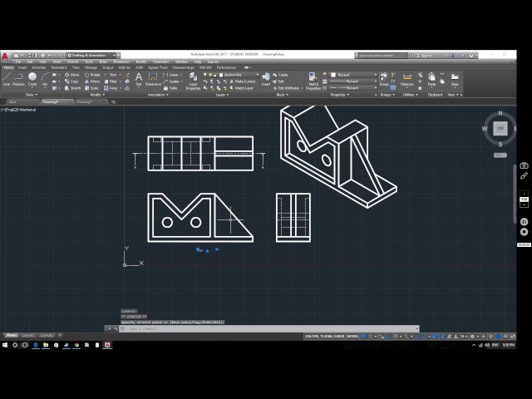532x399 pixels.
Task: Open the Section line layer dropdown
Action: [231, 75]
